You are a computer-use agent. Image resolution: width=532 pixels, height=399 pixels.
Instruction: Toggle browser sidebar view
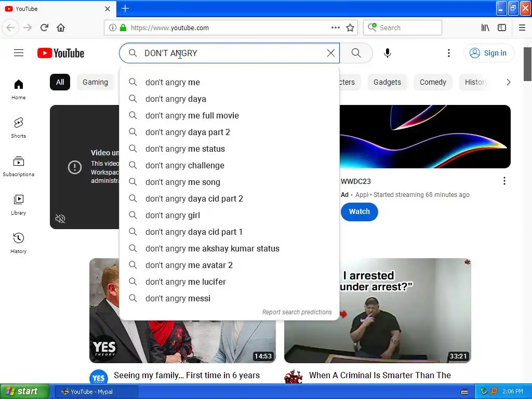point(502,28)
